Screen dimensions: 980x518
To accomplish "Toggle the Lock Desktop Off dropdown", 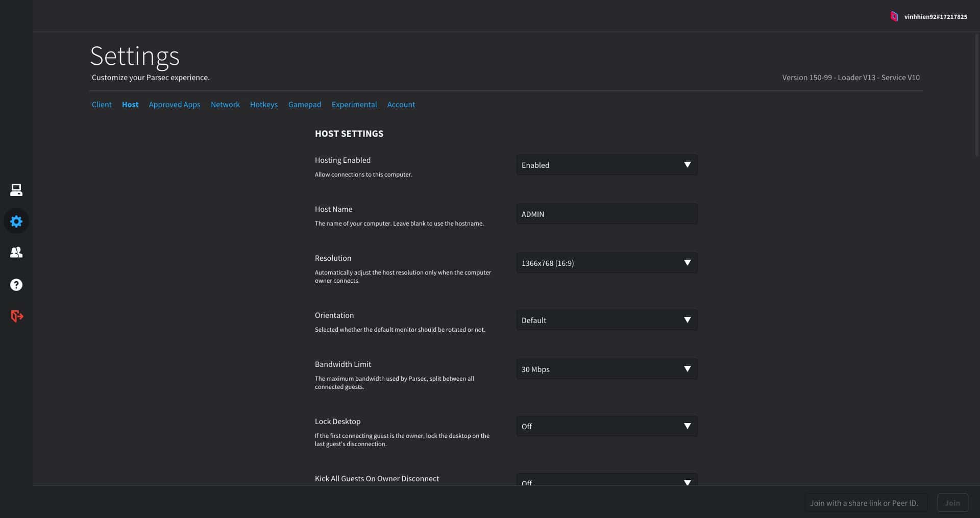I will point(606,426).
